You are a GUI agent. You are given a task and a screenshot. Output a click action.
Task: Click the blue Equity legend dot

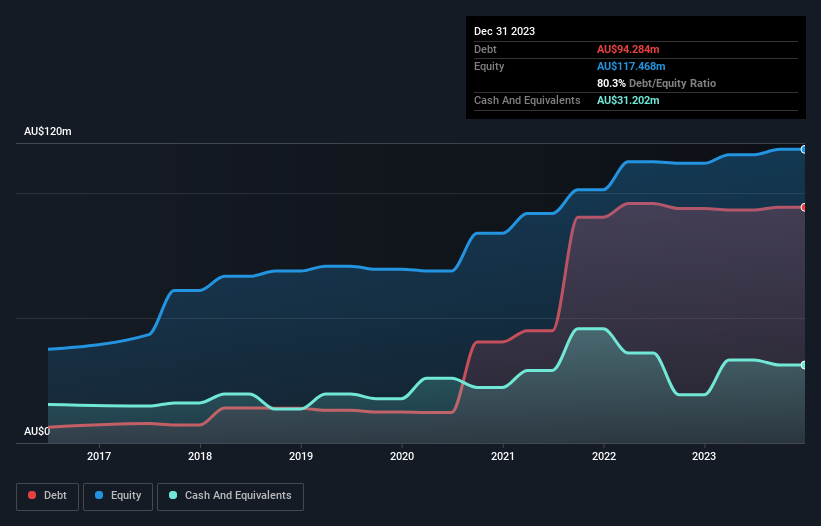99,495
